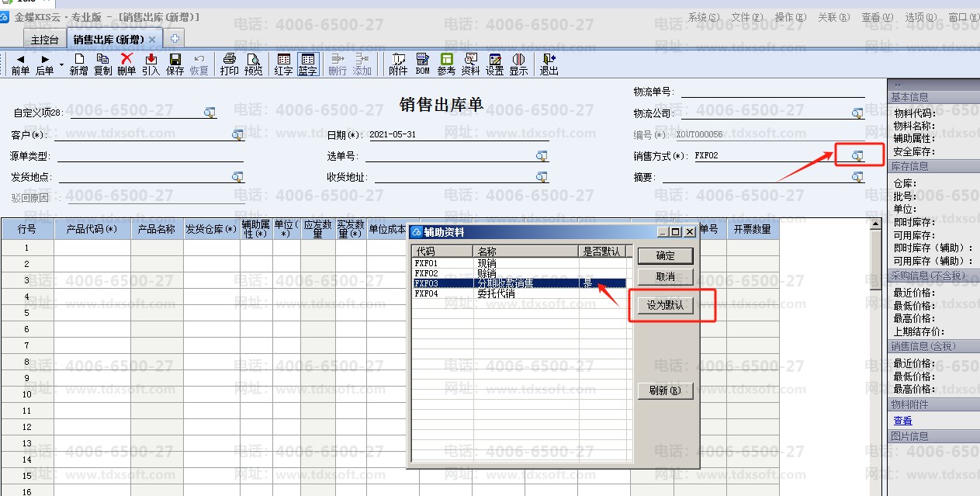Delete document using 删单 icon
Screen dimensions: 980x496
[126, 64]
